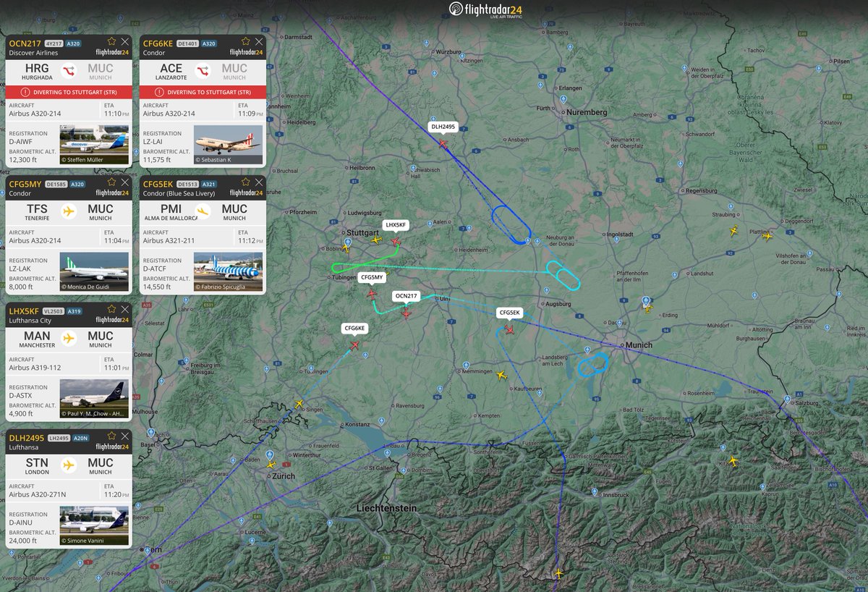Image resolution: width=868 pixels, height=592 pixels.
Task: Click the MAN Manchester origin airport
Action: coord(37,339)
